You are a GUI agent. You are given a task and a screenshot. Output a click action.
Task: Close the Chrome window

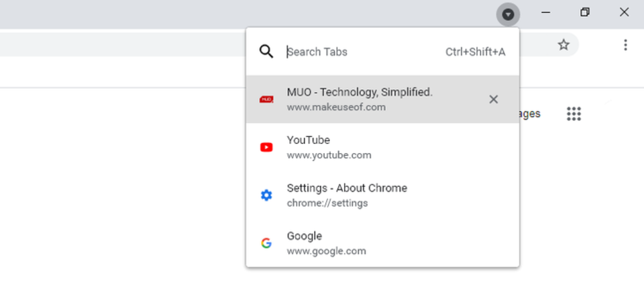[x=624, y=12]
